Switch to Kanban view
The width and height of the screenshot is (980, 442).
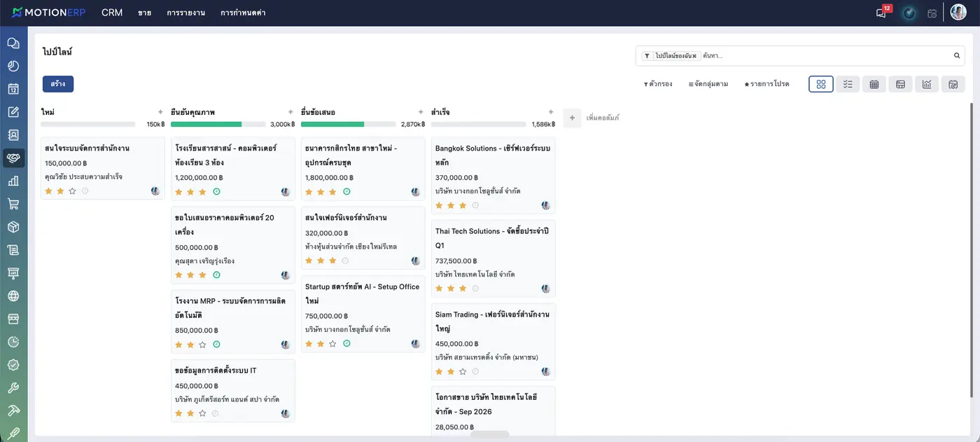tap(821, 84)
